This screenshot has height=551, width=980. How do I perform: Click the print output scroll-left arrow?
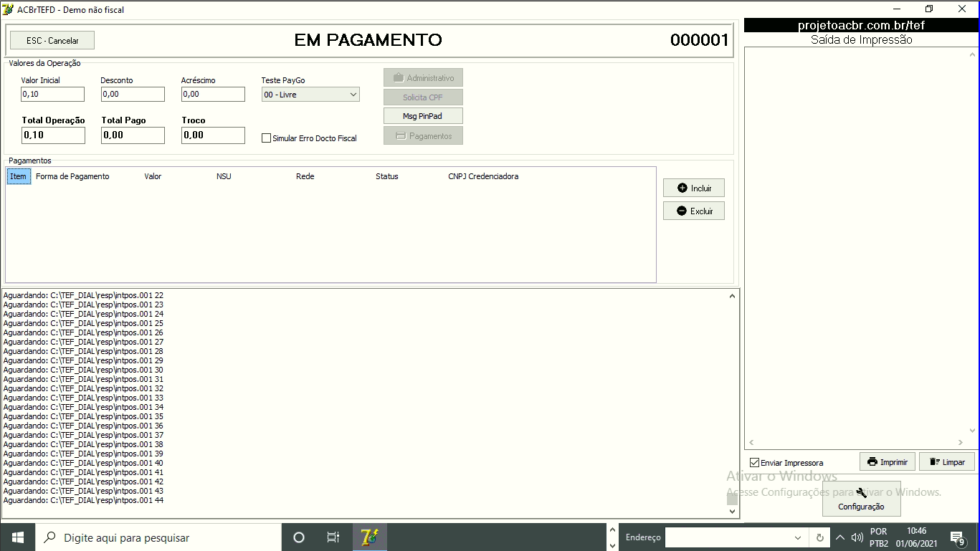click(x=751, y=443)
